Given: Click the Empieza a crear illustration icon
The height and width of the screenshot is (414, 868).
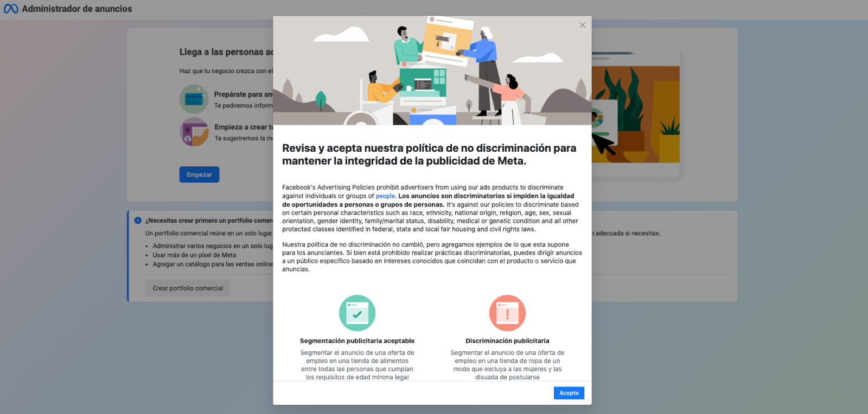Looking at the screenshot, I should pyautogui.click(x=194, y=132).
